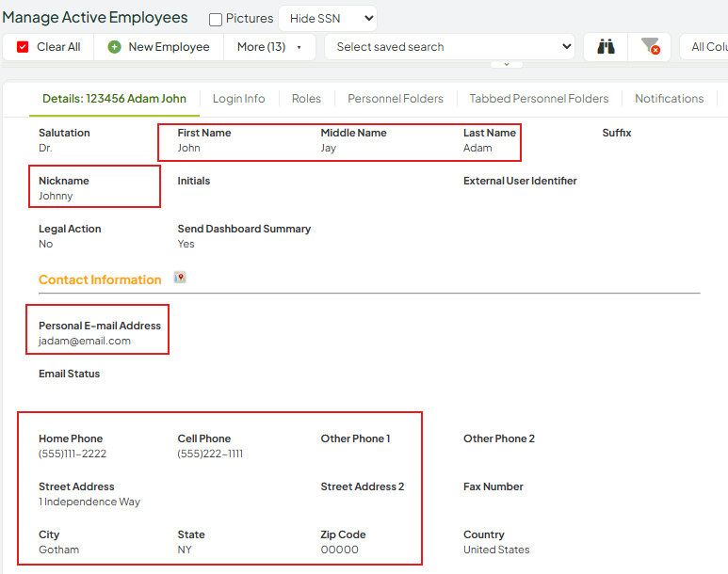728x574 pixels.
Task: Click the State value NY
Action: (185, 550)
